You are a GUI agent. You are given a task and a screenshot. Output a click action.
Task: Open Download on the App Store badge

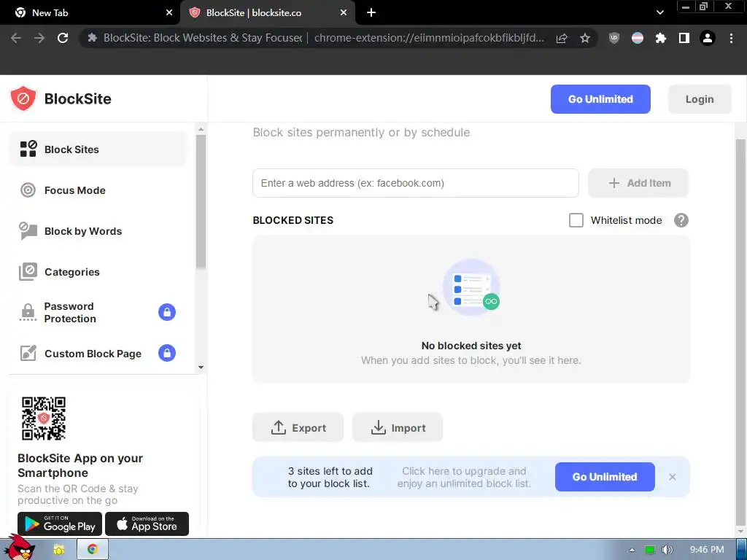(147, 524)
